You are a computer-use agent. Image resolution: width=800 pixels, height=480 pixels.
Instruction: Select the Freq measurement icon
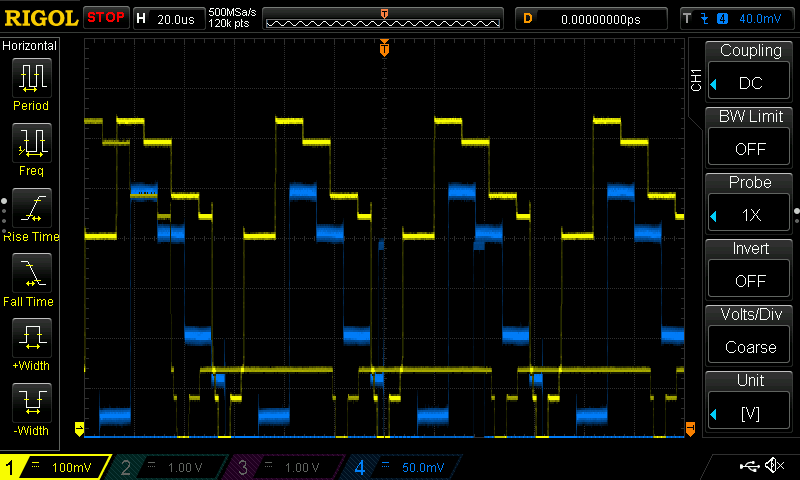tap(32, 142)
